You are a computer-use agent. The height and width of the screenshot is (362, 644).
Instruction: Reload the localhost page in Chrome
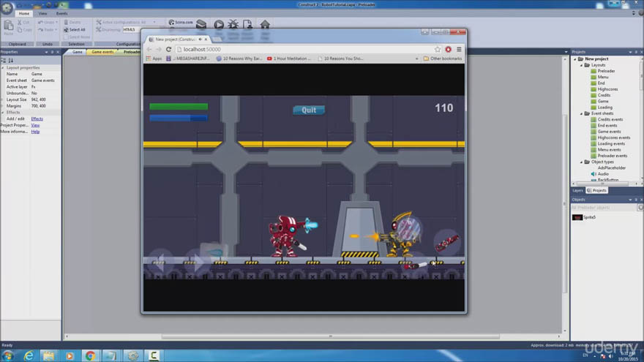(168, 49)
